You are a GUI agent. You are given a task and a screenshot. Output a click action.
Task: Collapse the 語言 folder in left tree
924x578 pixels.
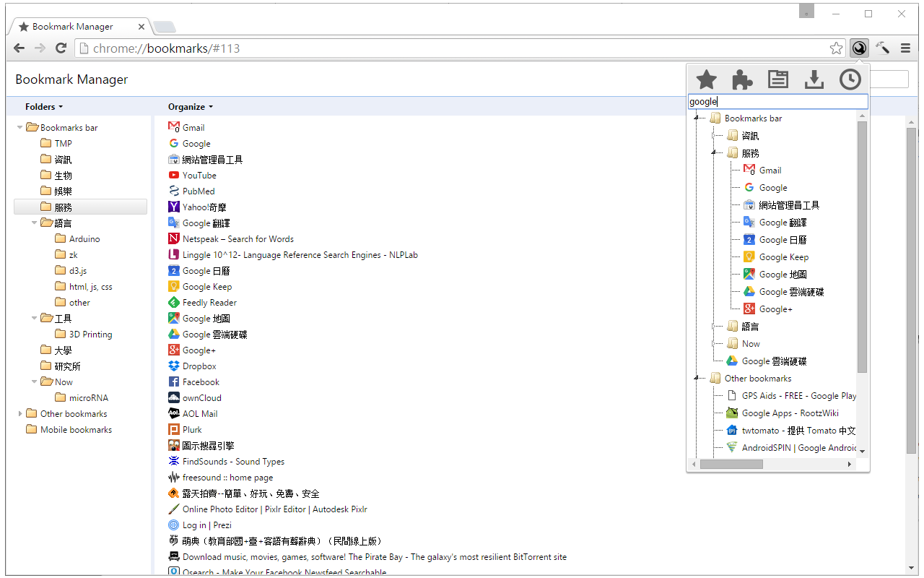click(35, 223)
